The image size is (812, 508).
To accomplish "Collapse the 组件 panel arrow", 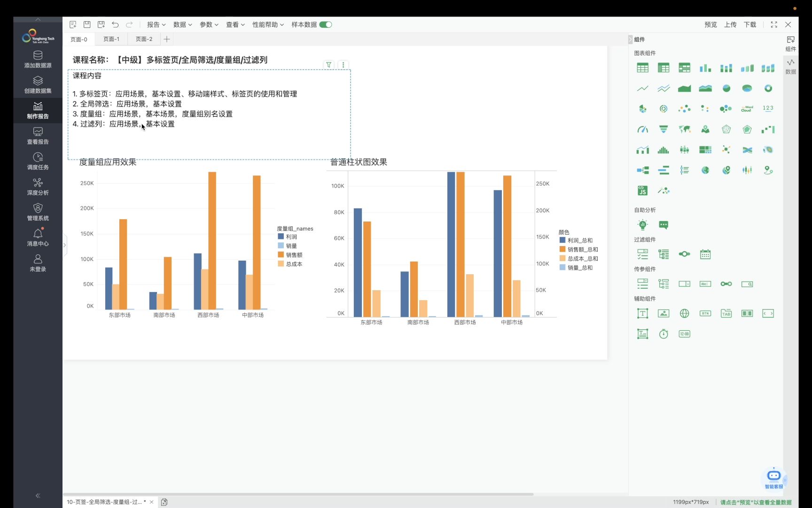I will (x=630, y=40).
